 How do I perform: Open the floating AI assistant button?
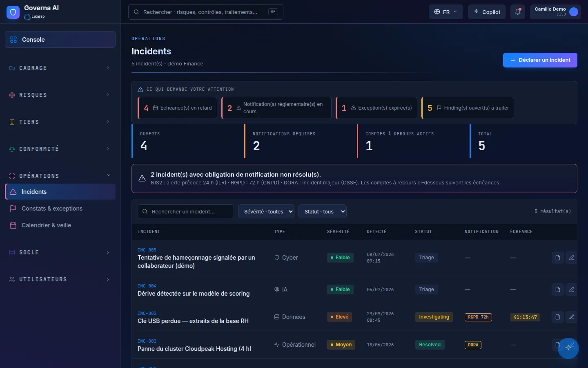coord(568,348)
